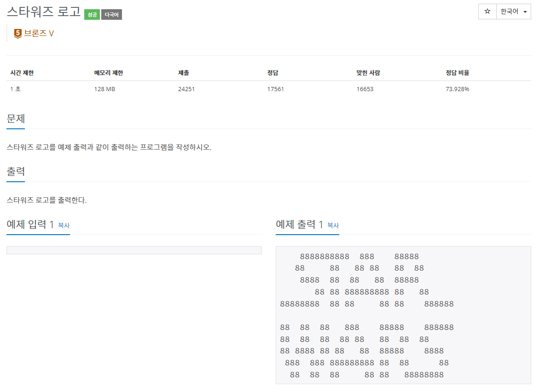The height and width of the screenshot is (392, 539).
Task: Click the 스타워즈 로고 problem title
Action: coord(44,12)
